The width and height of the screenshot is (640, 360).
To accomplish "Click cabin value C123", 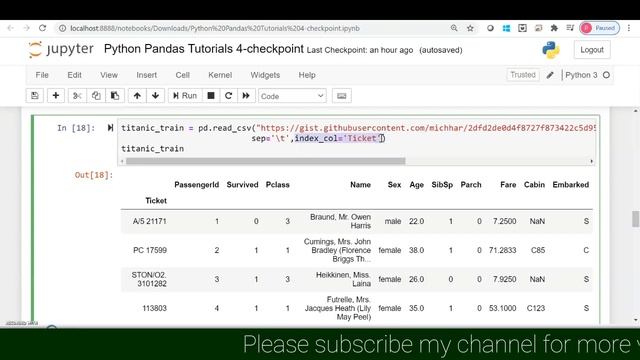I will tap(536, 308).
